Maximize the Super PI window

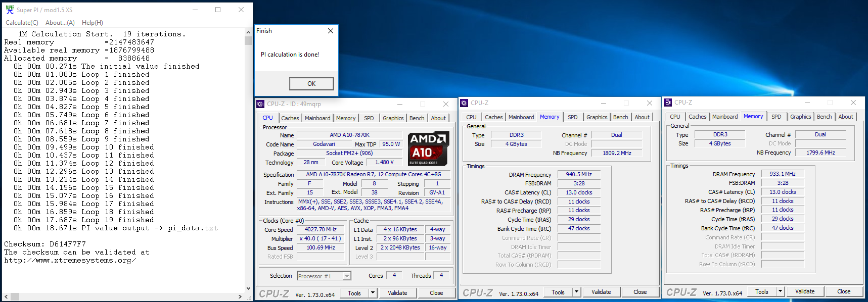point(218,10)
